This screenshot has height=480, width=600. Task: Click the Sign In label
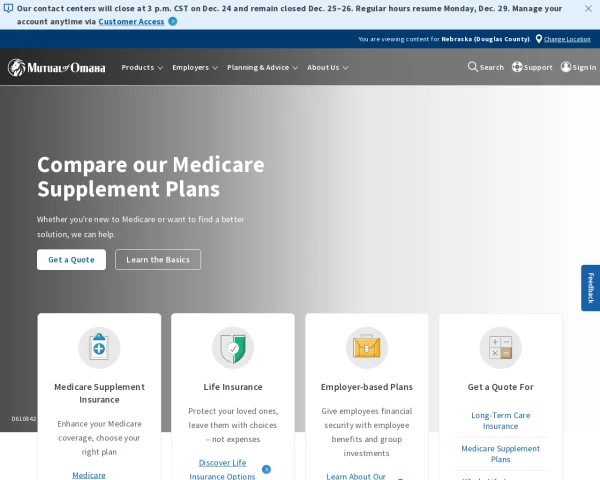[x=584, y=67]
